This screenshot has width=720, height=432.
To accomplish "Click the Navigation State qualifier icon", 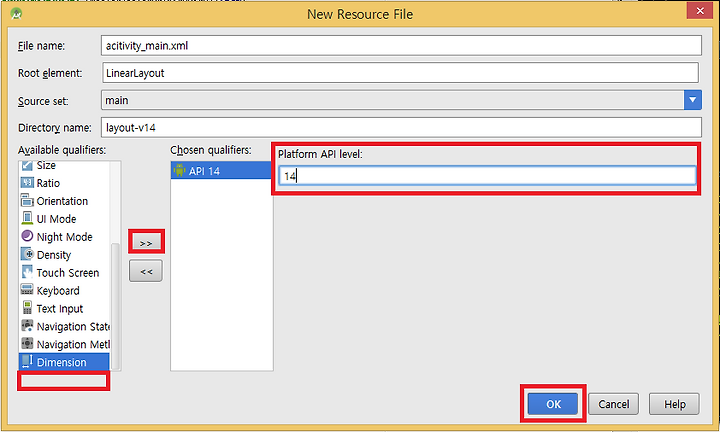I will pos(27,326).
